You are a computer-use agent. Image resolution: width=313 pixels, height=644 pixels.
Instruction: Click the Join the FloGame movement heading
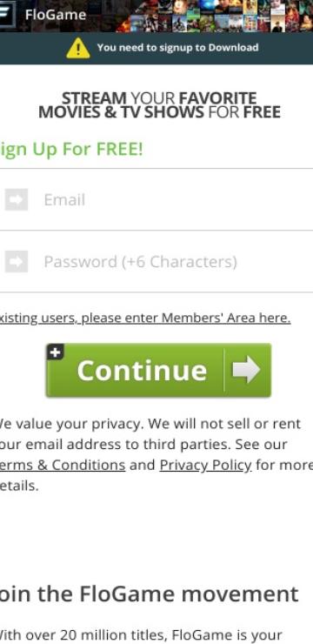[x=150, y=594]
